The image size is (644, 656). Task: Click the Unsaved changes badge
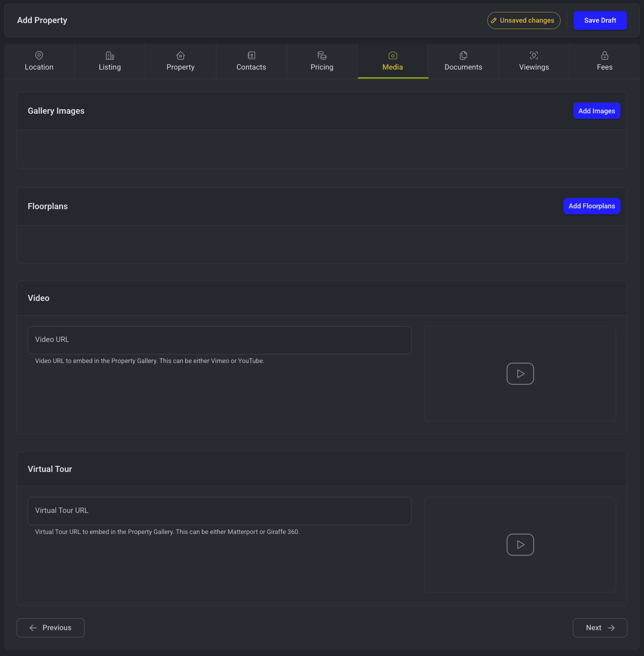click(x=524, y=21)
